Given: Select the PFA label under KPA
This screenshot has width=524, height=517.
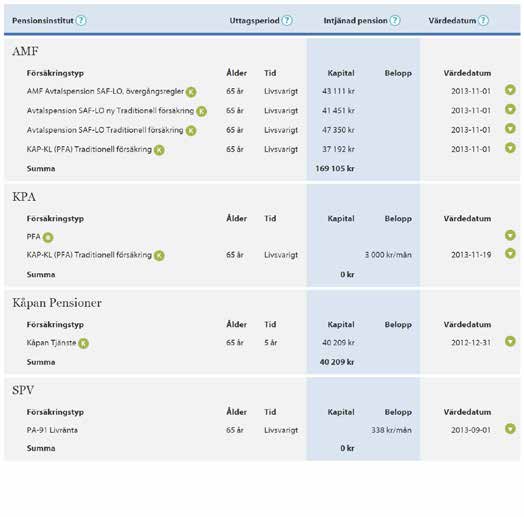Looking at the screenshot, I should 33,237.
